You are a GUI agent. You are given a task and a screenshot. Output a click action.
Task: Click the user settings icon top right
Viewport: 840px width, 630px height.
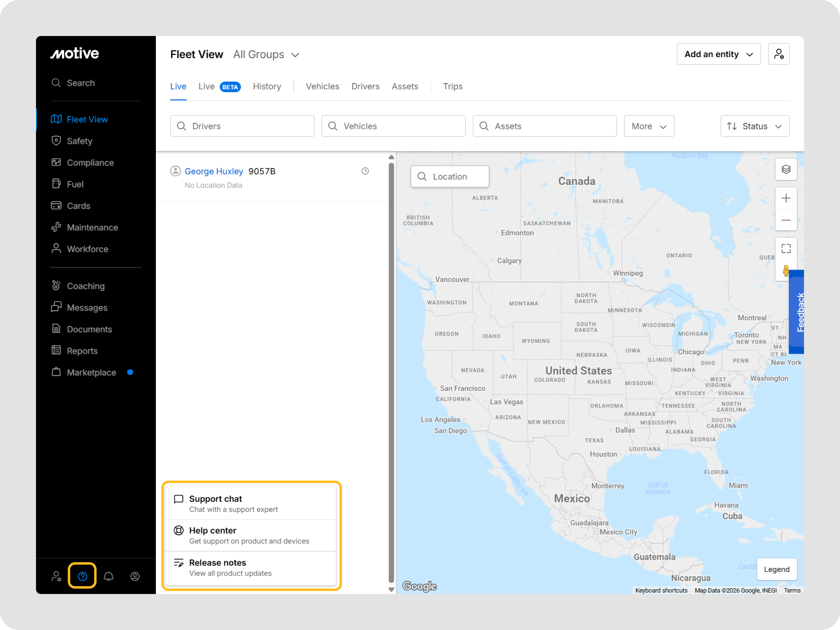coord(778,54)
